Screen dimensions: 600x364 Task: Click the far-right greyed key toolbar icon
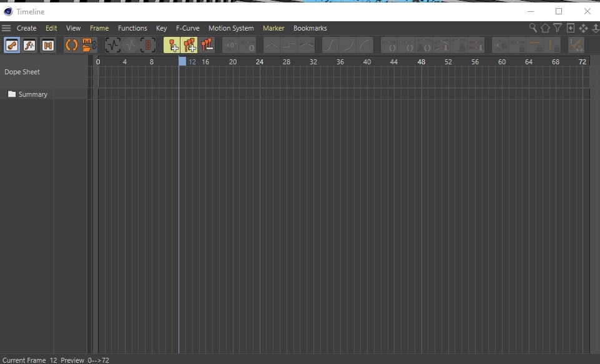(x=576, y=45)
